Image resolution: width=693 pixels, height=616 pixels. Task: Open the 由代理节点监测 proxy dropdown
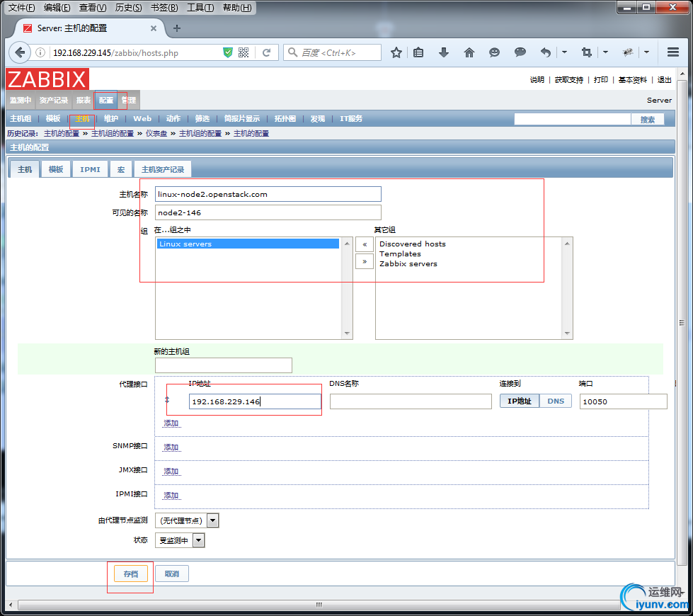pyautogui.click(x=212, y=520)
